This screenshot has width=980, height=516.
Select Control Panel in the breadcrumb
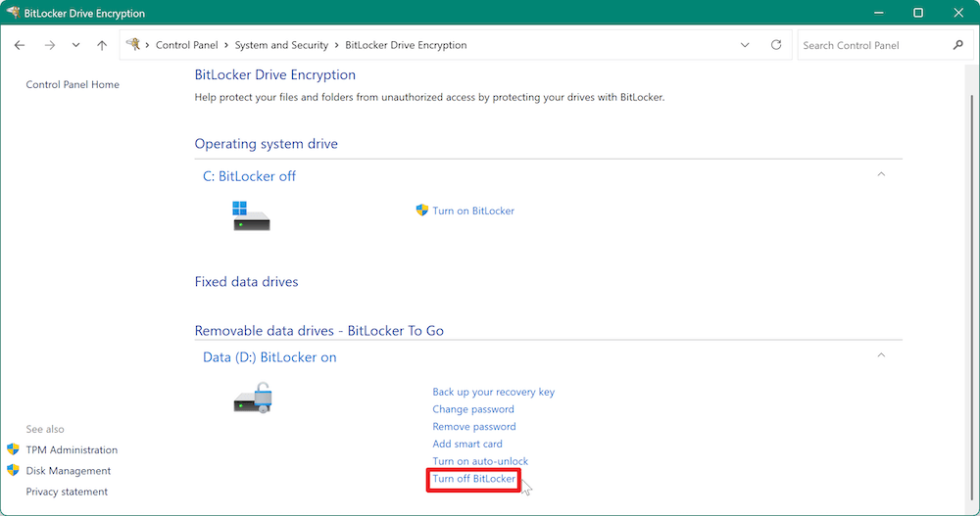[187, 45]
